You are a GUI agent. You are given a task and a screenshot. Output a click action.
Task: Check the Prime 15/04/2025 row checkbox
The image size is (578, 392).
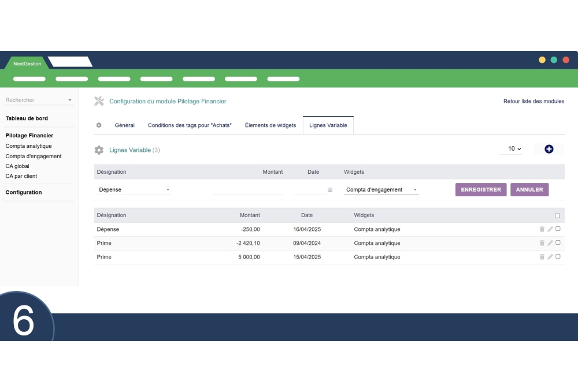click(558, 256)
